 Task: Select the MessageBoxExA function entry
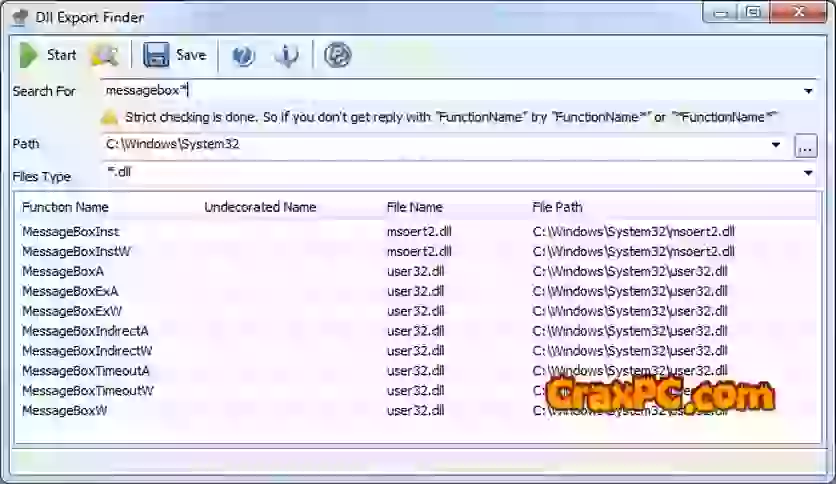(70, 291)
